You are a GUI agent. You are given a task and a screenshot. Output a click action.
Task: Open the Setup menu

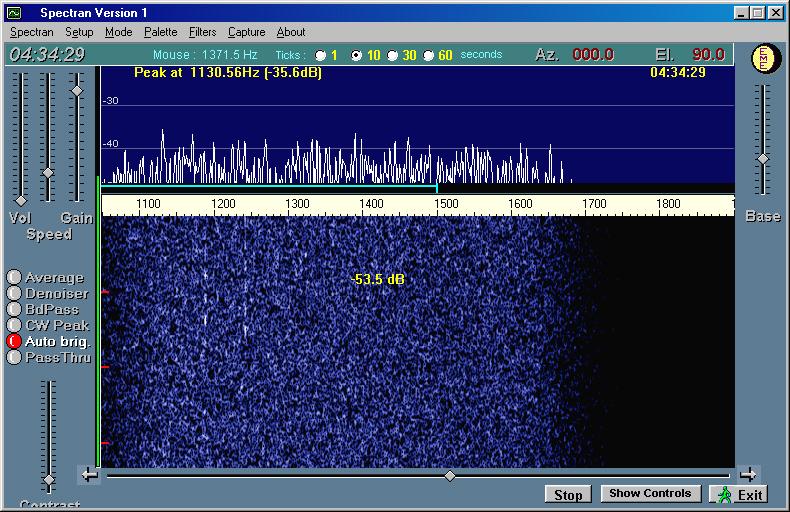(79, 32)
